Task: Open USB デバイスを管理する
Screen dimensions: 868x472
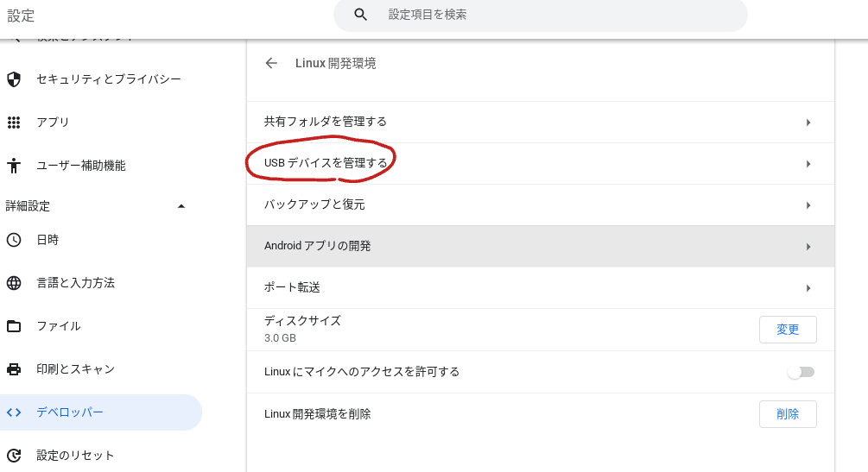Action: pyautogui.click(x=541, y=164)
